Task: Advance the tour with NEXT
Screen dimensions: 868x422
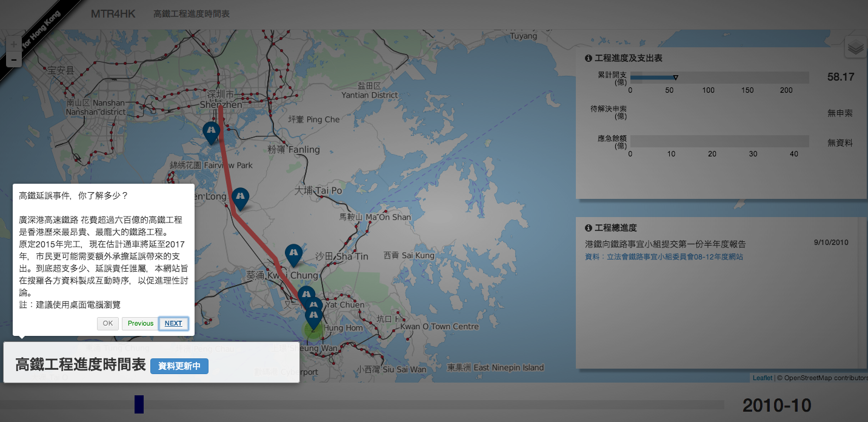Action: tap(173, 323)
